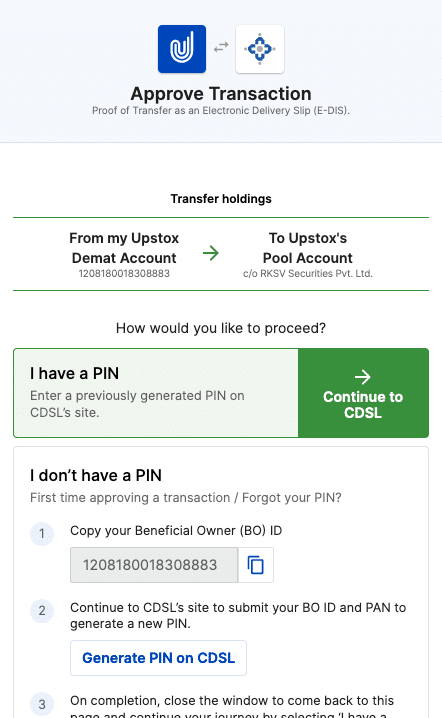Click To Upstox's Pool Account label
Screen dimensions: 442x718
coord(308,248)
